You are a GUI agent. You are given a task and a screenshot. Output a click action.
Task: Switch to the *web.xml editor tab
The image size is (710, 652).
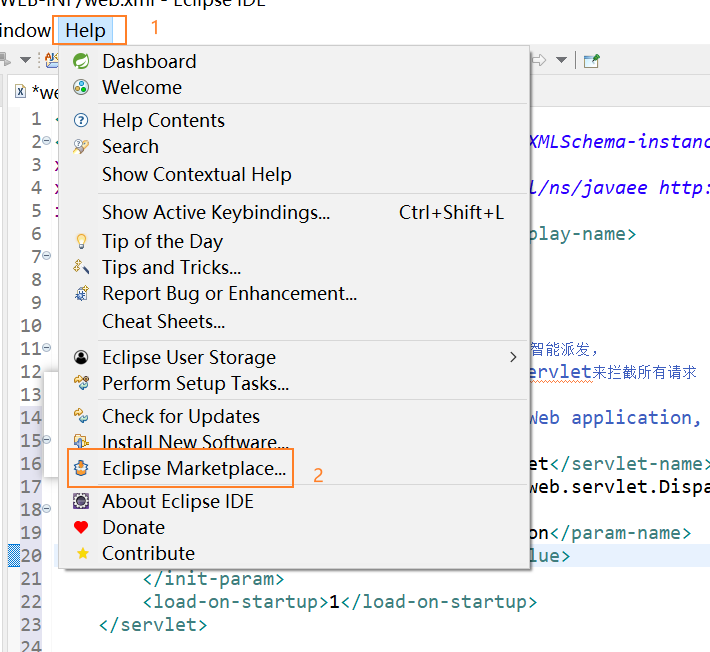(36, 92)
